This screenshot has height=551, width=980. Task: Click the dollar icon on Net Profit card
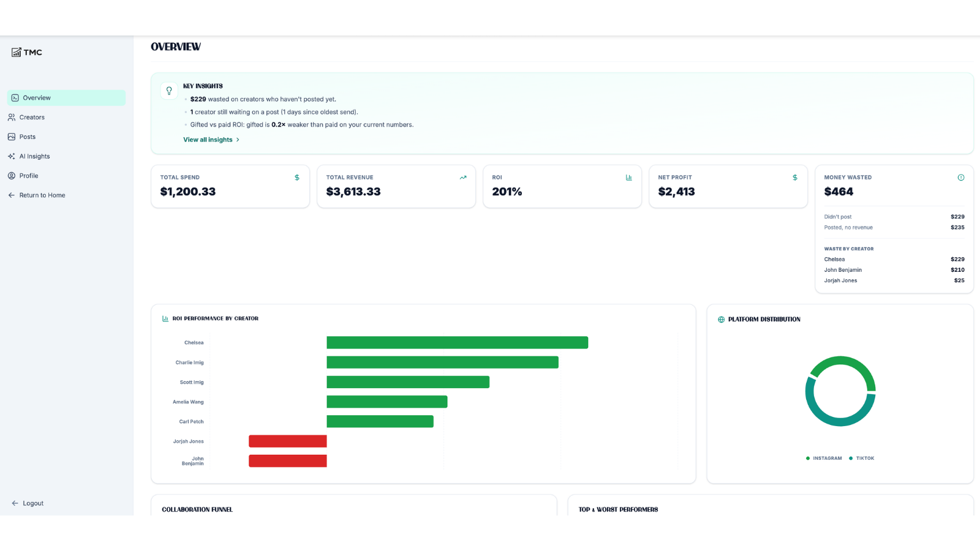[x=795, y=178]
